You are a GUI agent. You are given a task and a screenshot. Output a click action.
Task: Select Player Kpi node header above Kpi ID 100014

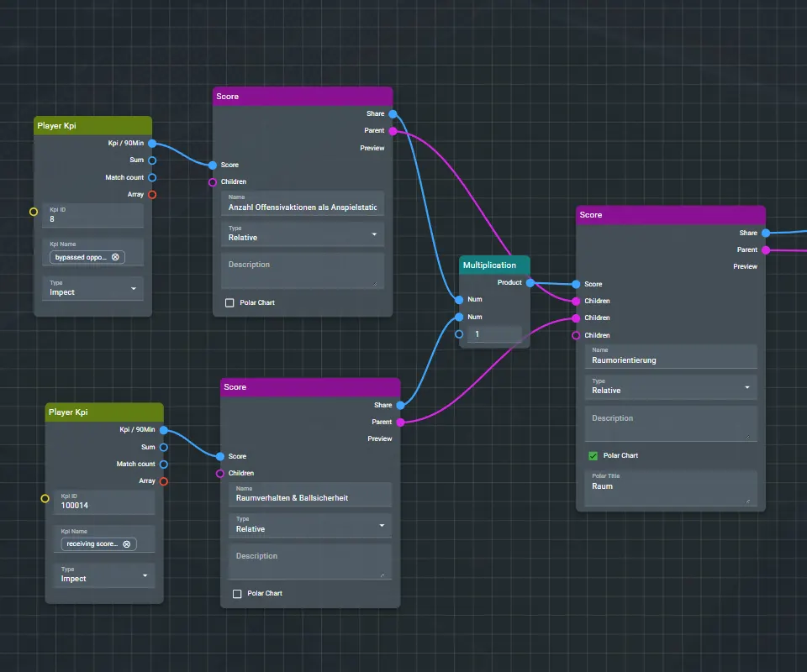[104, 412]
